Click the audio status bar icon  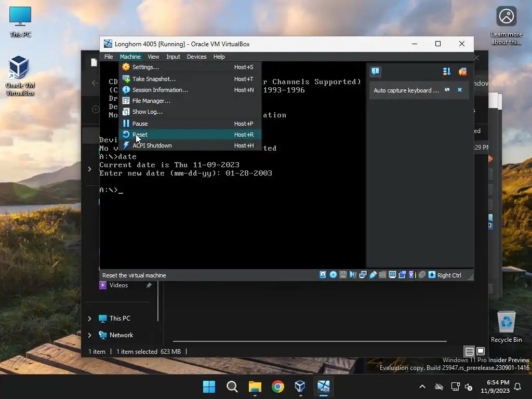[353, 275]
